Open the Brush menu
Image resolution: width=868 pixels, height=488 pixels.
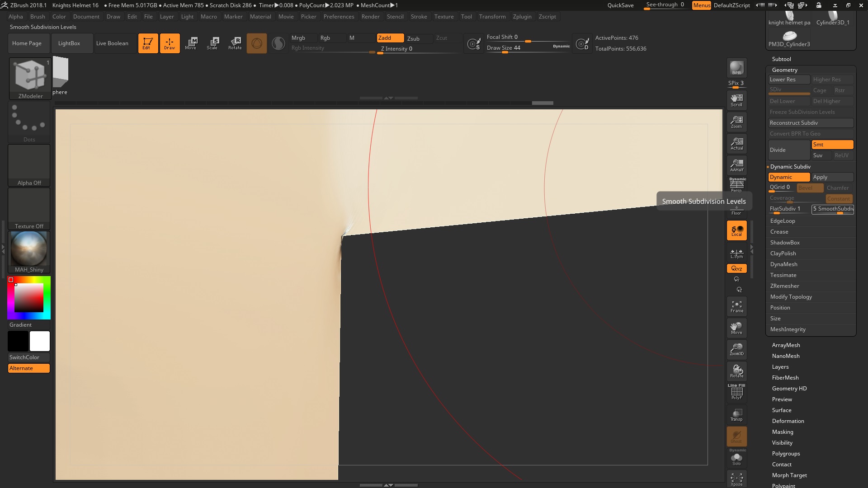pos(38,17)
